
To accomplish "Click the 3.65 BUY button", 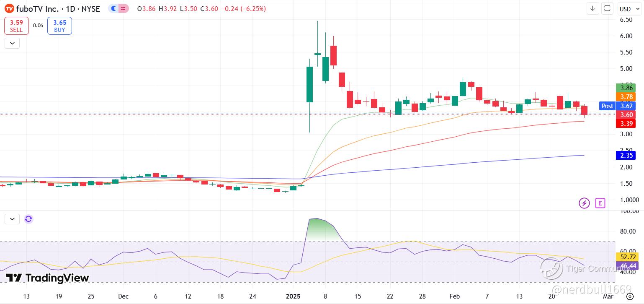I will click(59, 26).
